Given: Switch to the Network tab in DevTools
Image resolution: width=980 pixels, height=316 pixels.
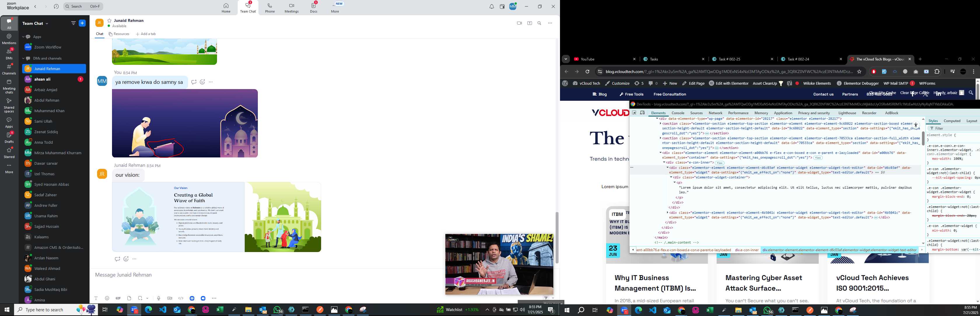Looking at the screenshot, I should [x=715, y=113].
